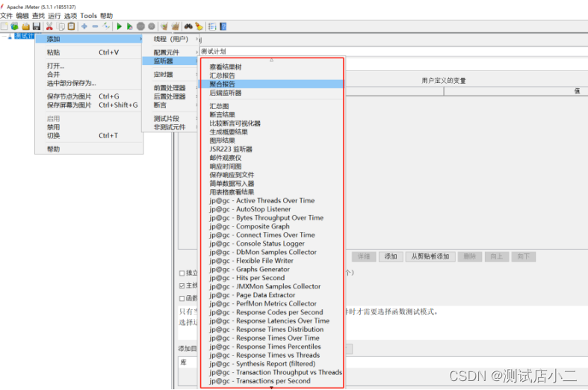Select 后端监听器 listener
This screenshot has height=390, width=588.
(272, 93)
